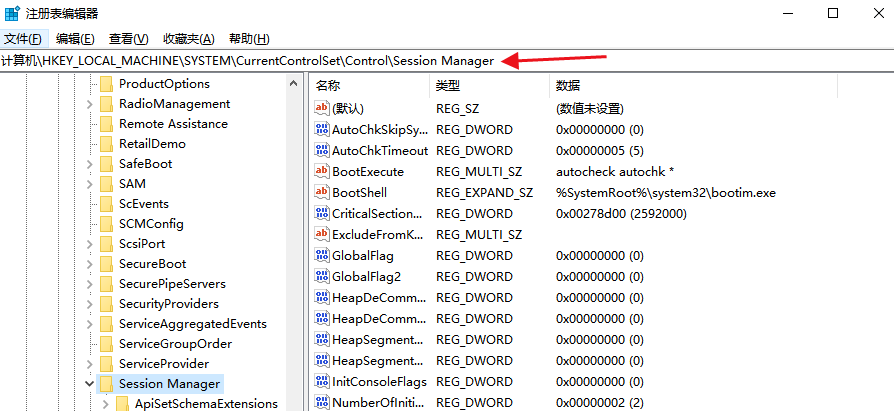Select the AutoChkSkipSy... value name

point(380,130)
